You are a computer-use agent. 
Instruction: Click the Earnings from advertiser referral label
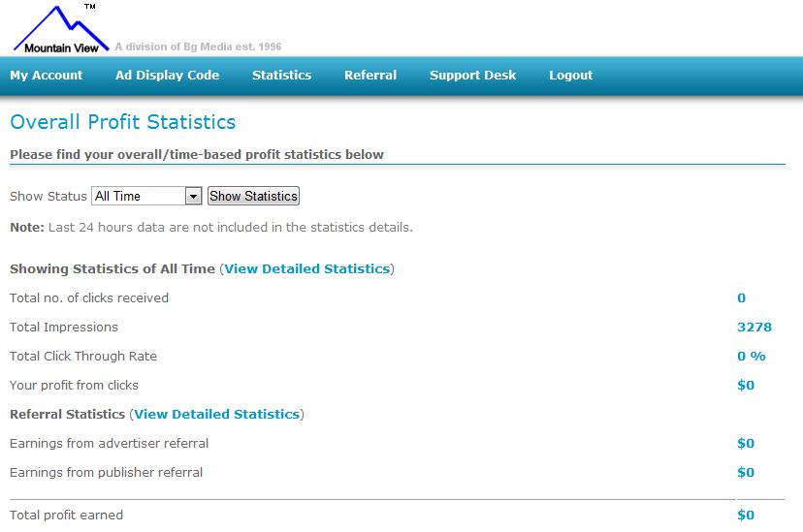tap(109, 444)
